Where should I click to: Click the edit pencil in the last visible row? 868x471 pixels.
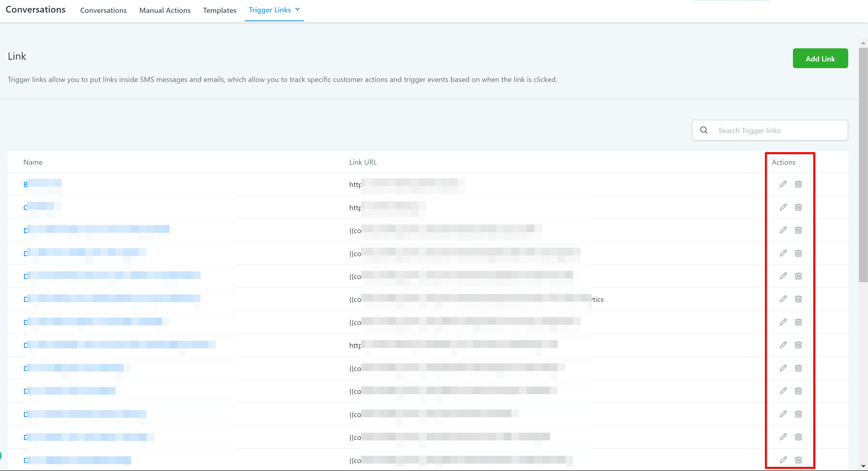click(783, 460)
